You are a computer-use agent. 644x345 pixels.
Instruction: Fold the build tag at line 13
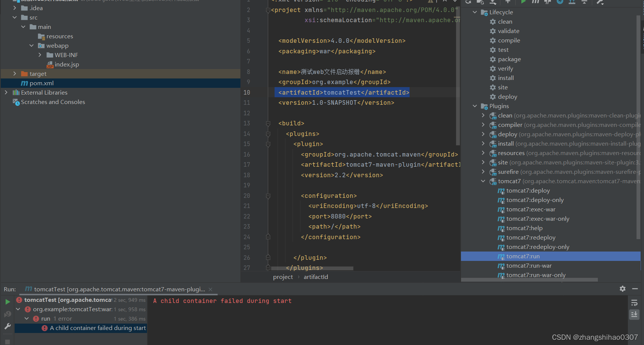(268, 124)
